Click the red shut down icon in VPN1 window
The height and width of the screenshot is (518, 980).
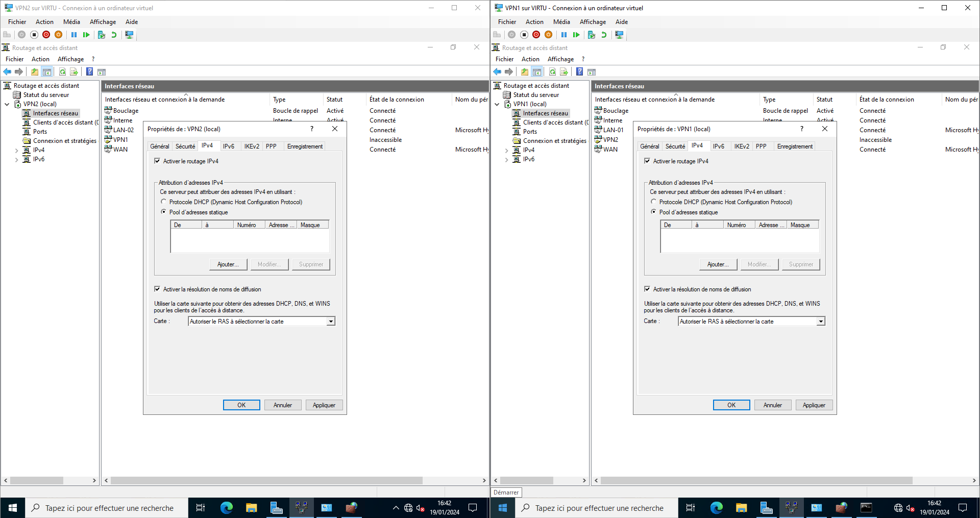coord(536,35)
